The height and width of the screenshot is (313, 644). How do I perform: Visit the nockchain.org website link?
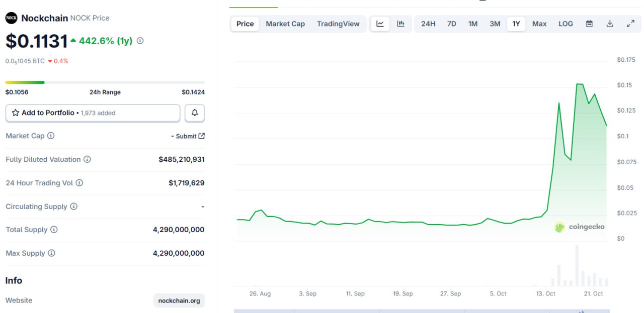pos(179,300)
